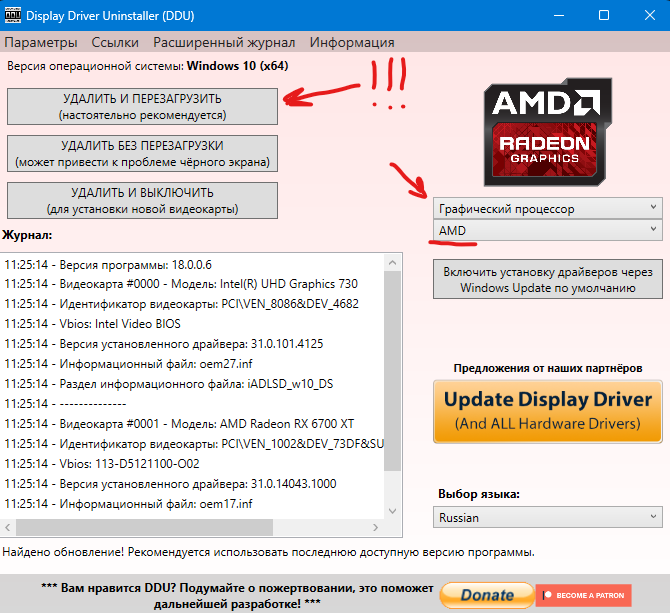Open the Информация menu
This screenshot has width=670, height=613.
click(x=352, y=42)
